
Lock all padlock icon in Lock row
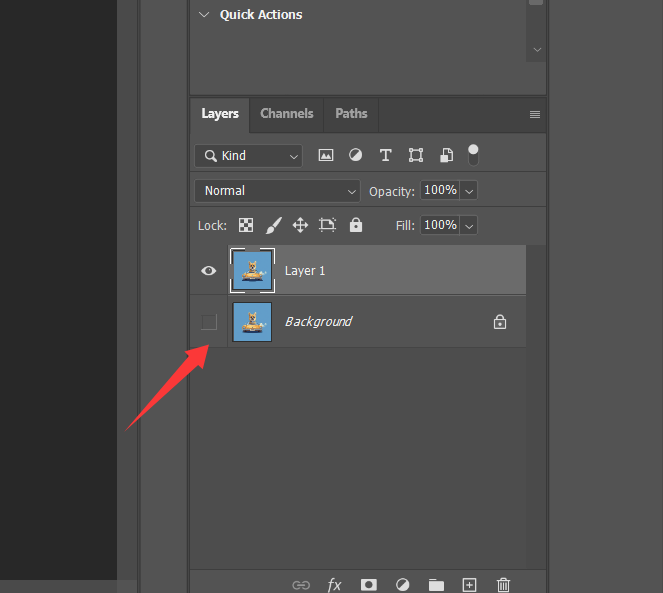356,225
